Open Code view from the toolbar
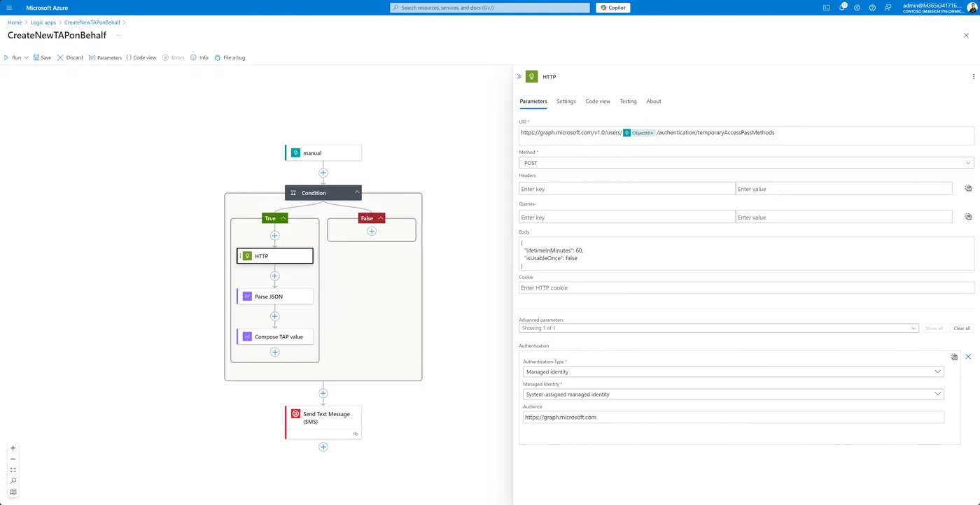 141,57
